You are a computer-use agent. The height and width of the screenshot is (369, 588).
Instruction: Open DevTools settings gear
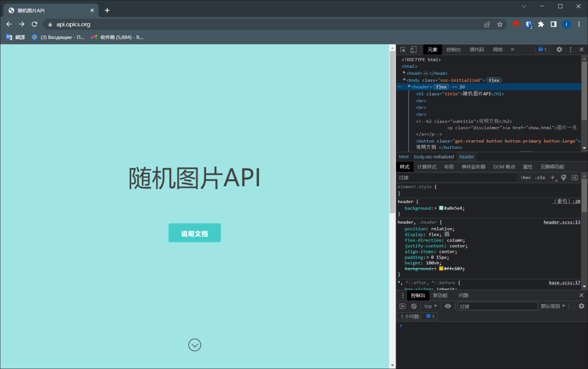[559, 50]
